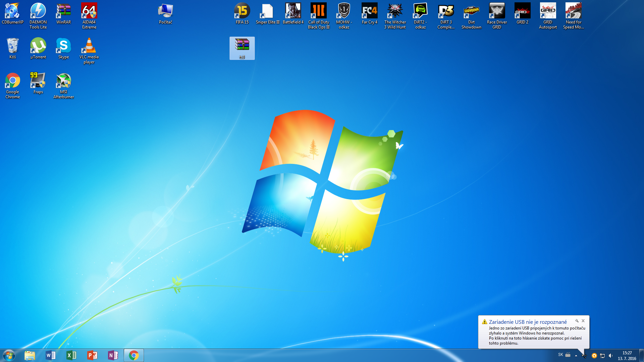Select Call of Duty Black Ops III icon

318,16
